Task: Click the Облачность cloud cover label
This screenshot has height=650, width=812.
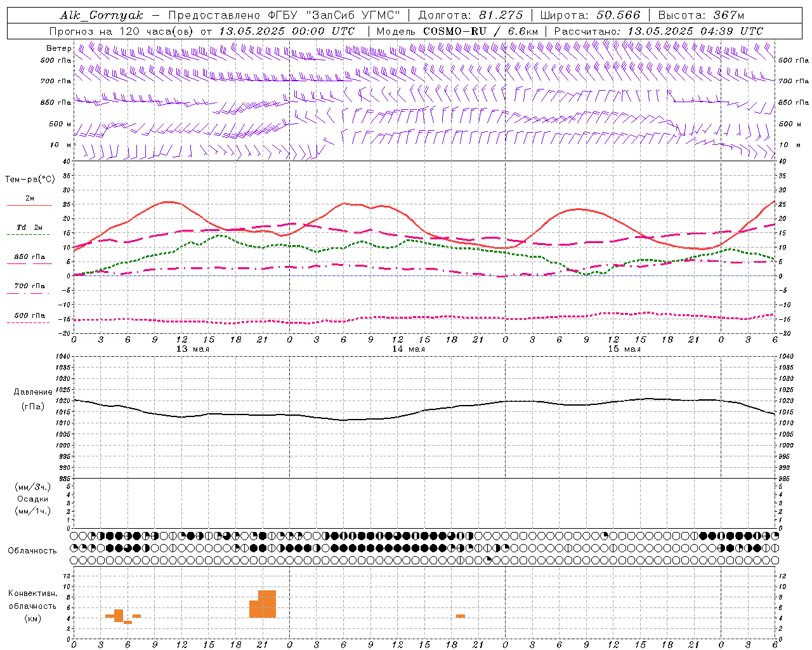Action: (32, 551)
